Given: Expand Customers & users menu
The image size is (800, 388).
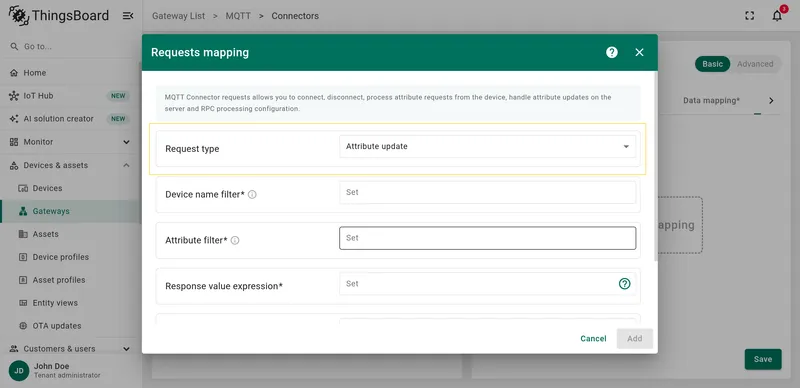Looking at the screenshot, I should point(70,349).
